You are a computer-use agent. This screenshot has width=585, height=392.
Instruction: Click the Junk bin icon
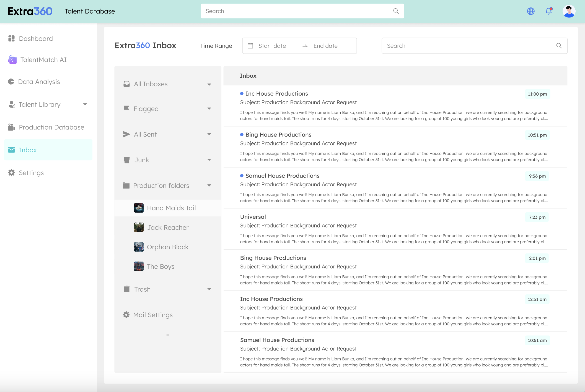(127, 160)
